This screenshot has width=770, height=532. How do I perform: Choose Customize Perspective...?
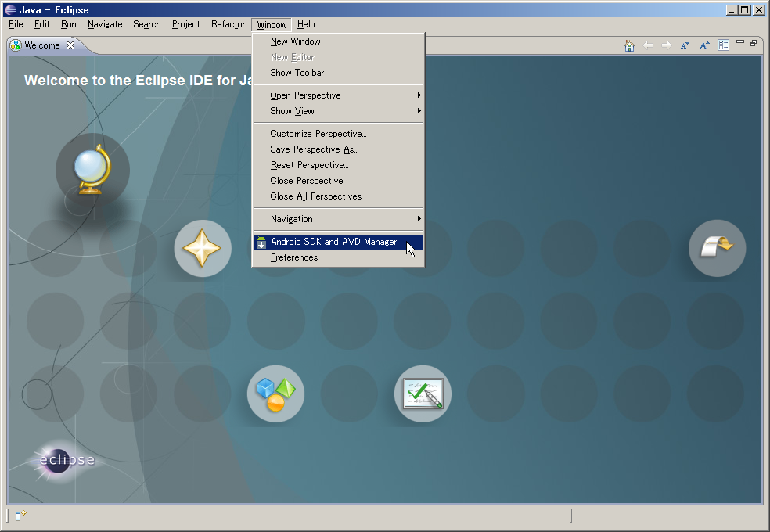338,134
